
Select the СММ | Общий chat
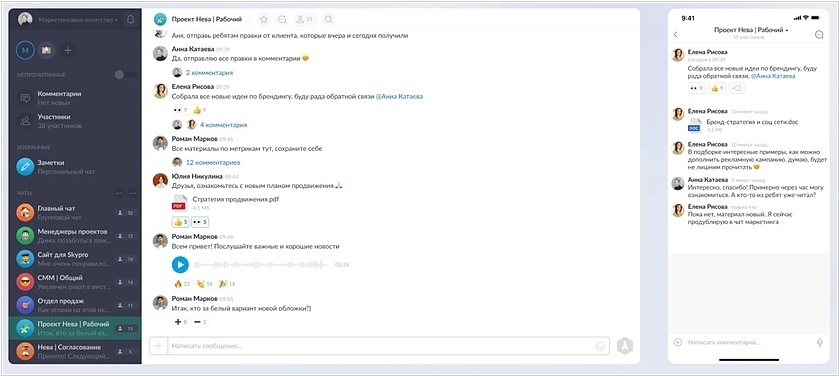coord(75,282)
